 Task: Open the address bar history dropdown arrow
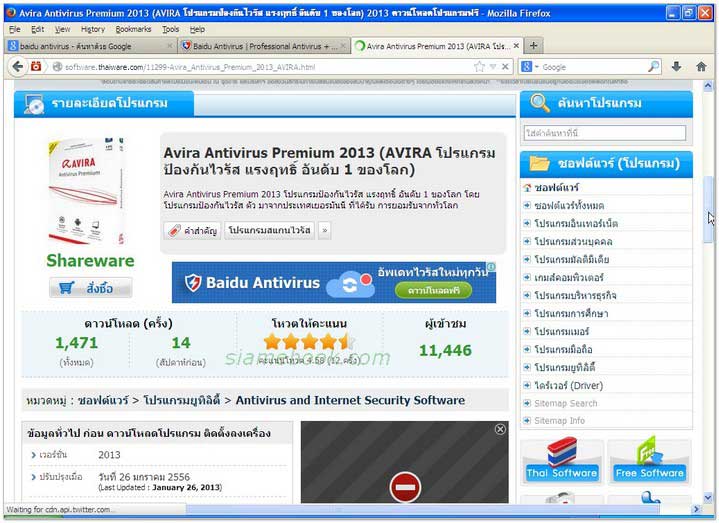493,67
